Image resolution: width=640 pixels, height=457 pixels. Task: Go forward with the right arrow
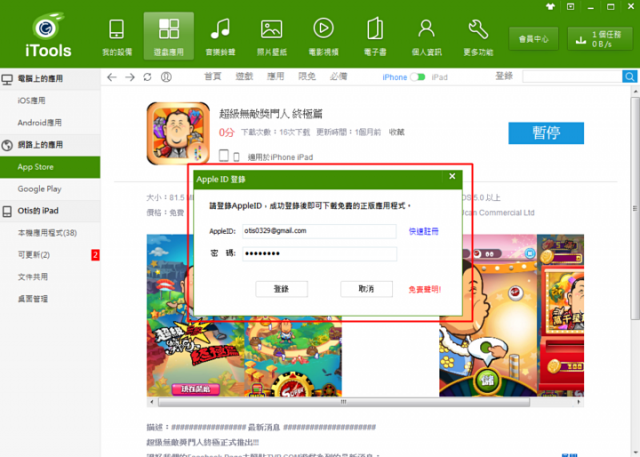pyautogui.click(x=130, y=77)
